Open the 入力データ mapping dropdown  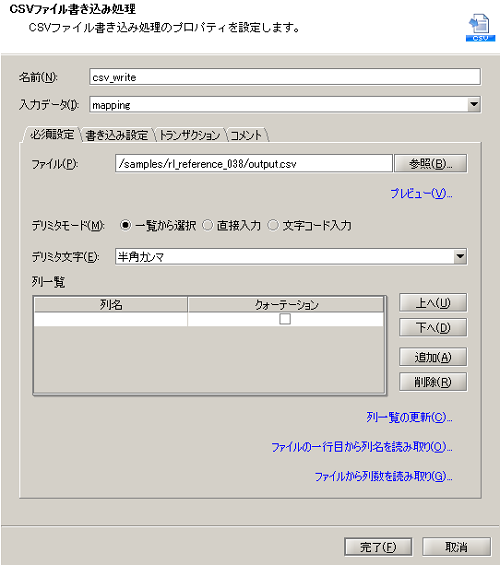474,105
